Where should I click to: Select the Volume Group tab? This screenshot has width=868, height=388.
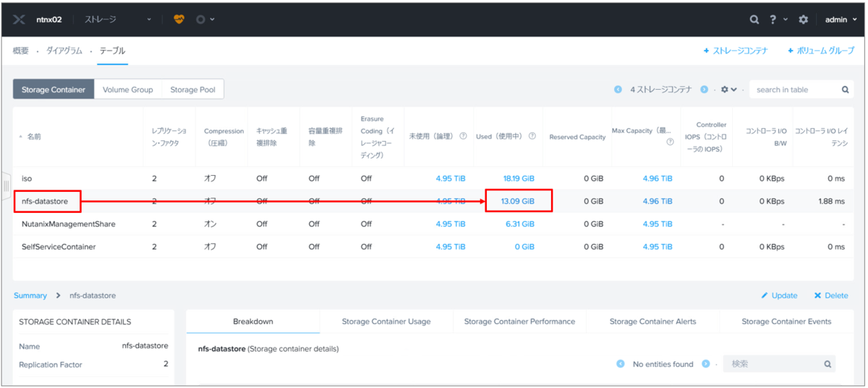[x=128, y=89]
